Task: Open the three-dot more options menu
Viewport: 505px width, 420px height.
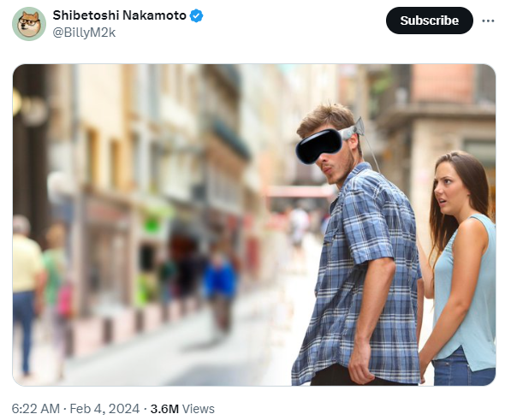Action: (x=488, y=21)
